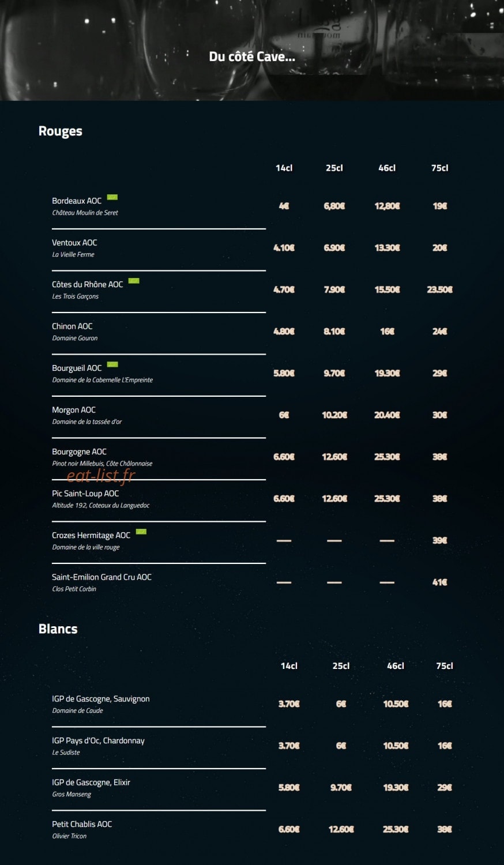
Task: Click Morgon AOC 14cl price 6€
Action: coord(284,415)
